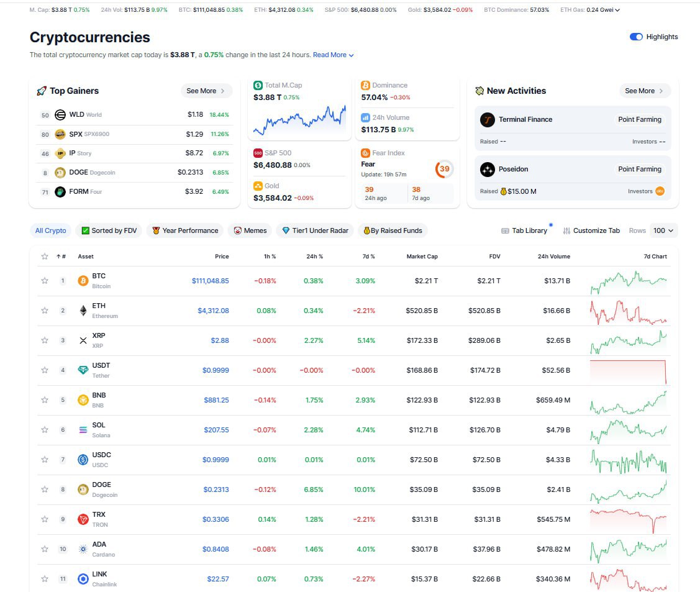Expand Read More description

point(333,55)
